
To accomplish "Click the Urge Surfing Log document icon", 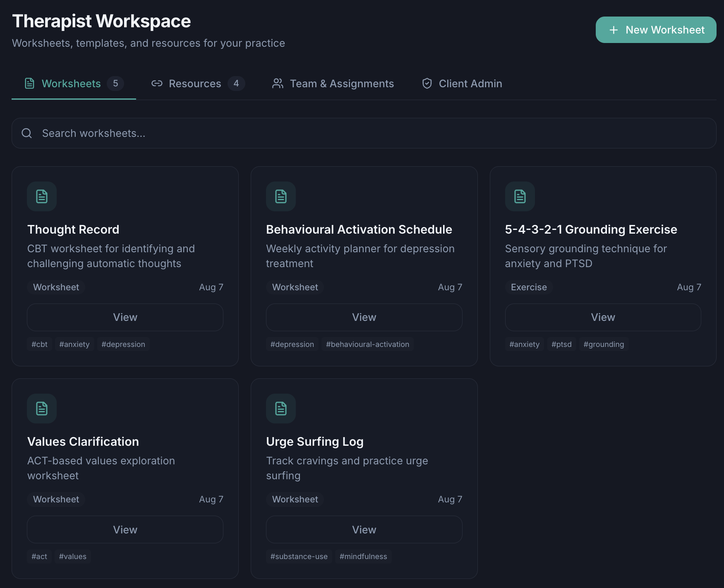I will coord(281,409).
